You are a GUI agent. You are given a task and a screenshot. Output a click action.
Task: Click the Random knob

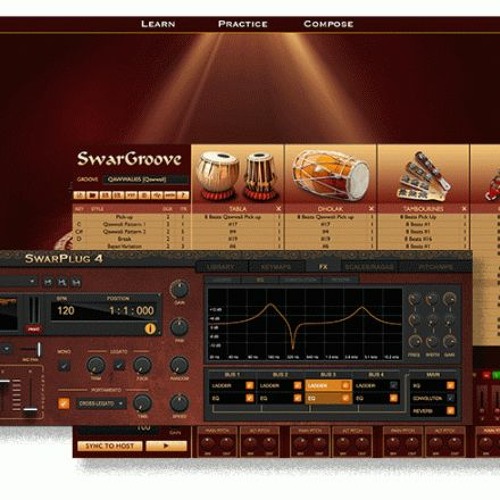click(180, 365)
